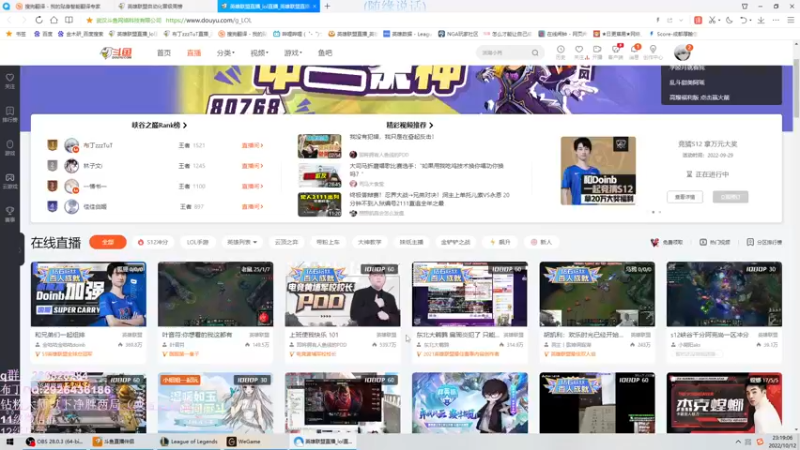Expand the 视频 video dropdown
This screenshot has width=800, height=450.
tap(259, 53)
